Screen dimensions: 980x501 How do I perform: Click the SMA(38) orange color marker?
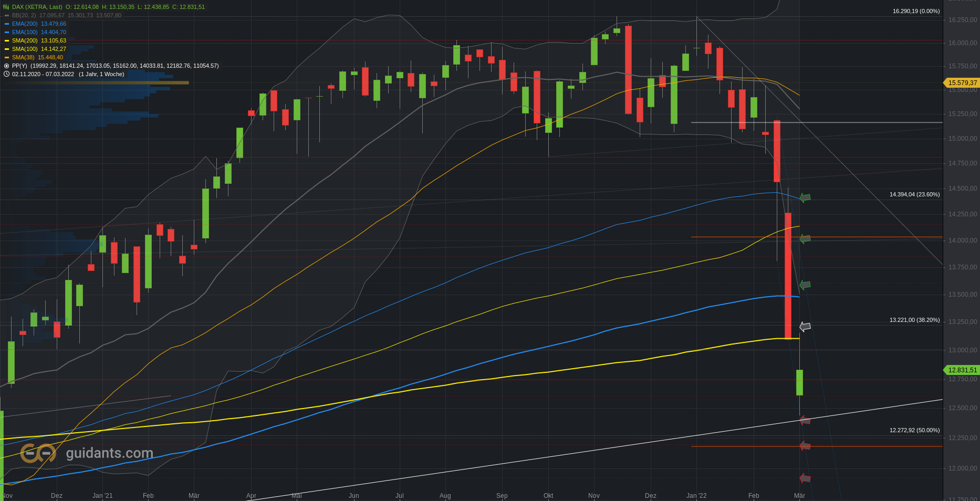click(x=7, y=57)
